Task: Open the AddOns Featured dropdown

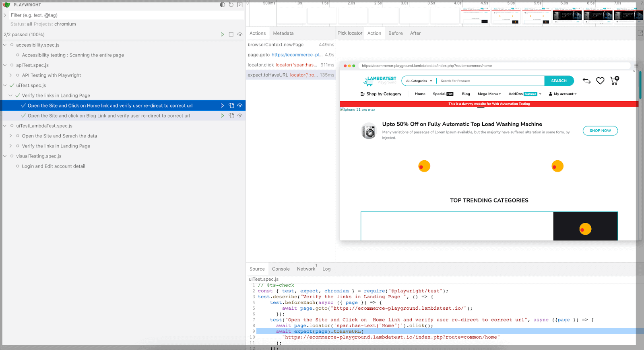Action: [525, 94]
